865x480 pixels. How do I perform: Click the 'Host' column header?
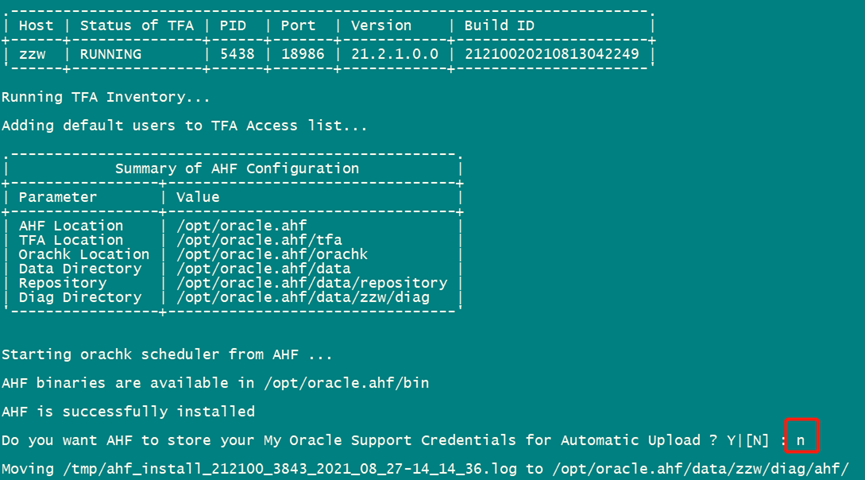point(36,25)
